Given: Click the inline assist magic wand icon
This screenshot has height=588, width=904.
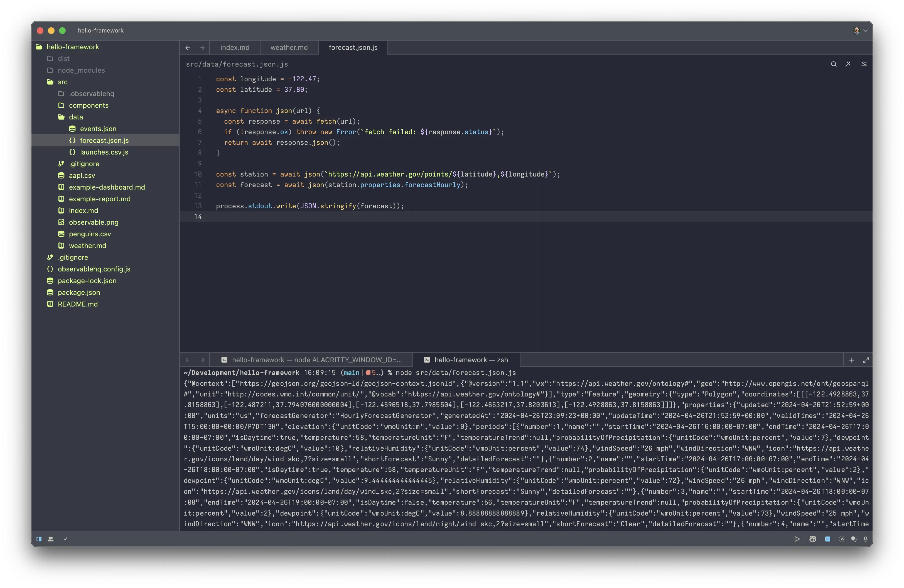Looking at the screenshot, I should click(848, 64).
